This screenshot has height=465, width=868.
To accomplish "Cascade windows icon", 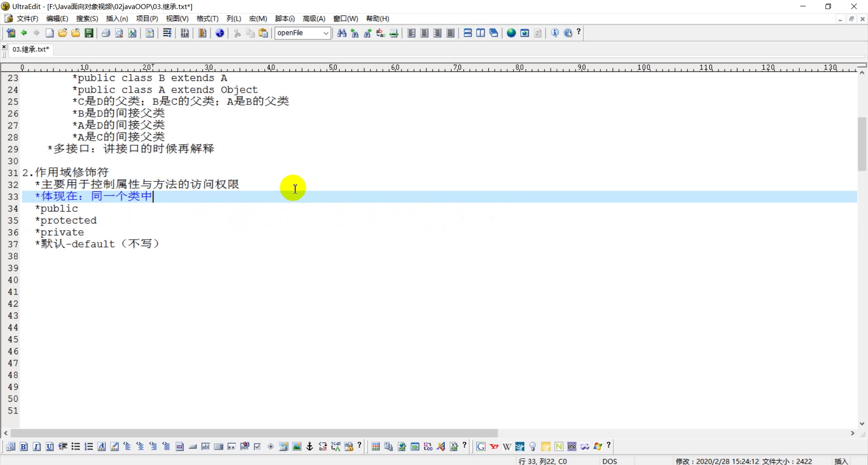I will coord(494,33).
